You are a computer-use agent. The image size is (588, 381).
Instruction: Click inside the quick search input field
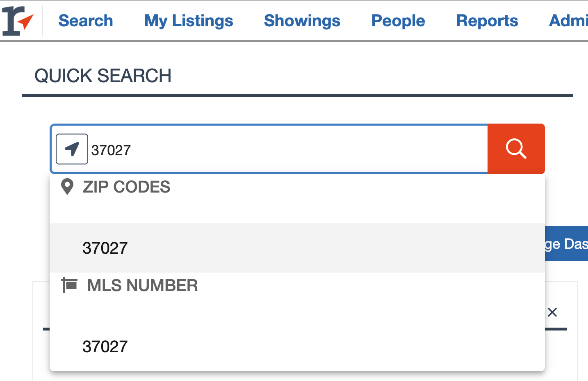coord(246,149)
